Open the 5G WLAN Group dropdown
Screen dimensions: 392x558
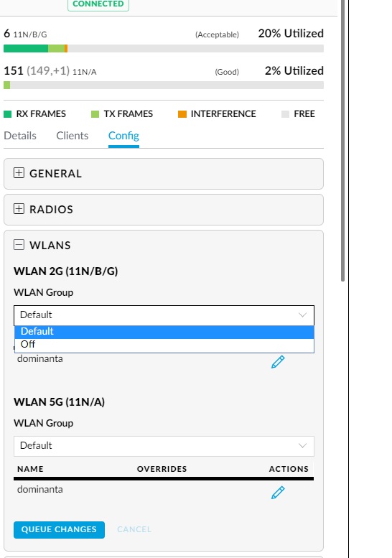click(164, 446)
